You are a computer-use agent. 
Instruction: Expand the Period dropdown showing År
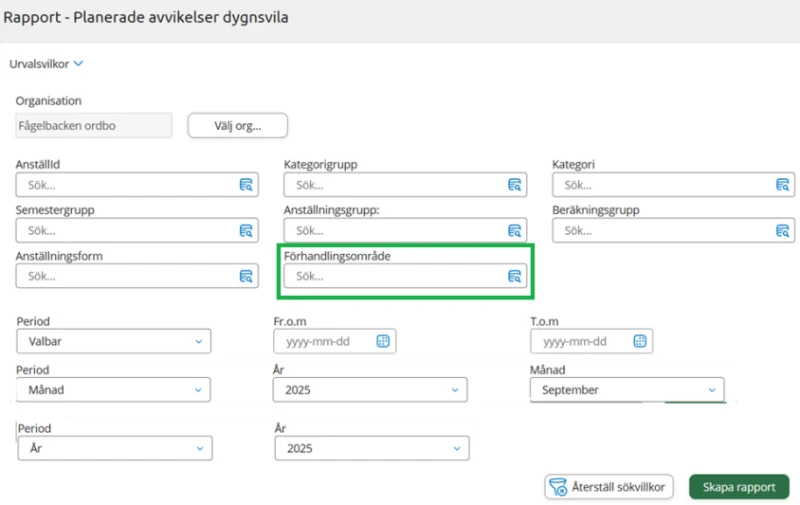coord(114,449)
